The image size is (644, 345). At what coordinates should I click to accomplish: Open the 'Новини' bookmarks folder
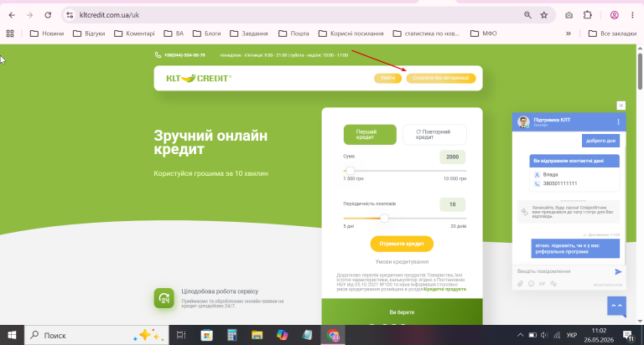pos(47,33)
